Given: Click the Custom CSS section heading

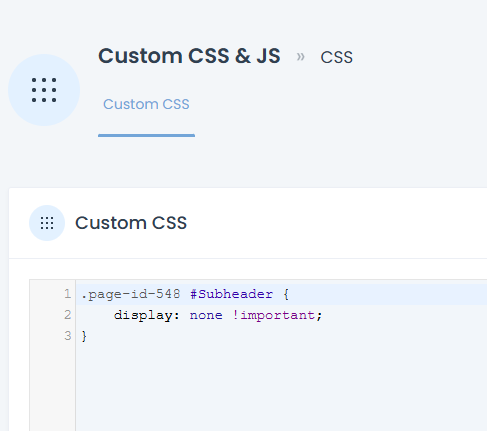Looking at the screenshot, I should coord(131,223).
